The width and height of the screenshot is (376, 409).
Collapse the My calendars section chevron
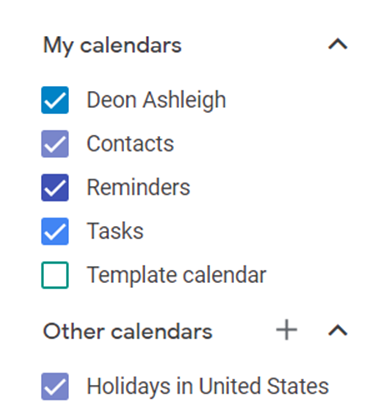338,44
